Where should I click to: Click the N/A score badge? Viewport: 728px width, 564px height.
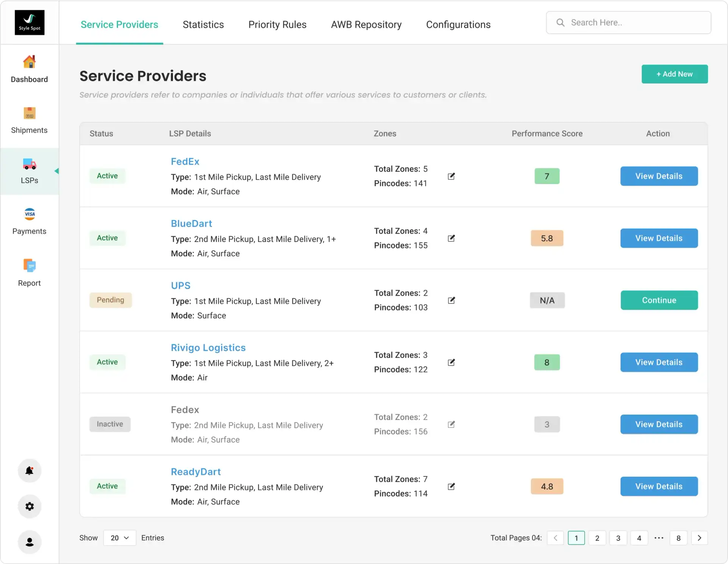point(547,300)
